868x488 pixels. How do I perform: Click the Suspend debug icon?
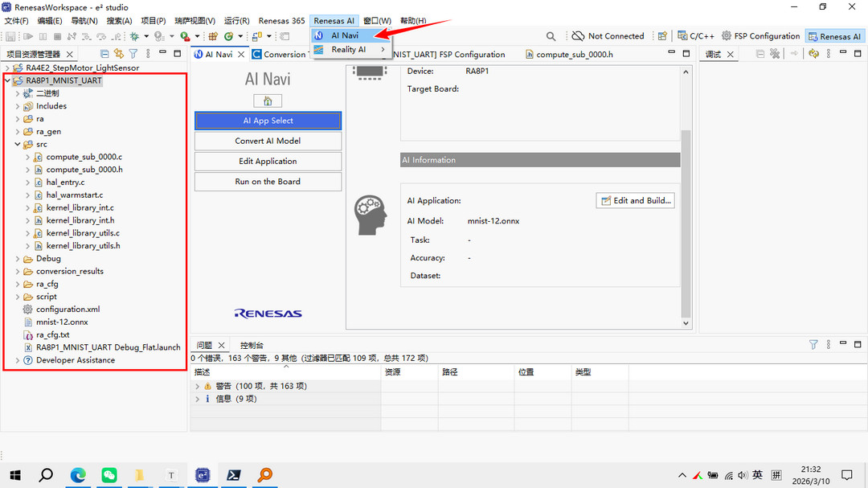(x=43, y=36)
